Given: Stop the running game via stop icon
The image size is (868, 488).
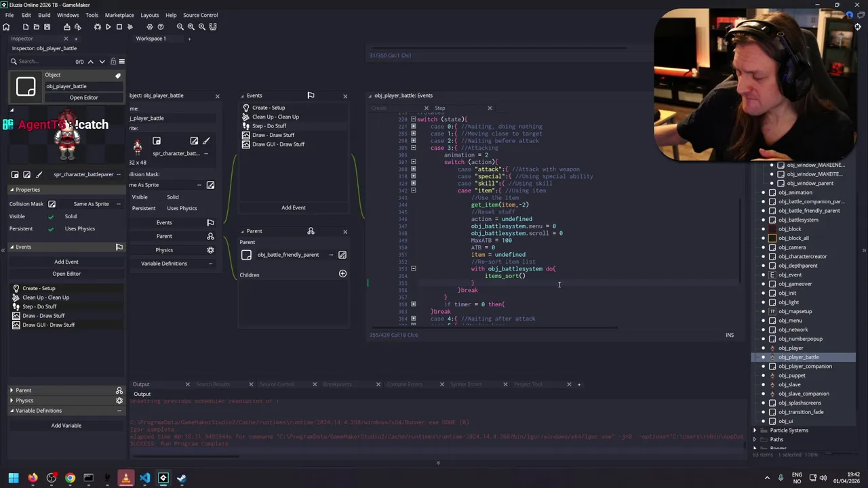Looking at the screenshot, I should click(119, 26).
